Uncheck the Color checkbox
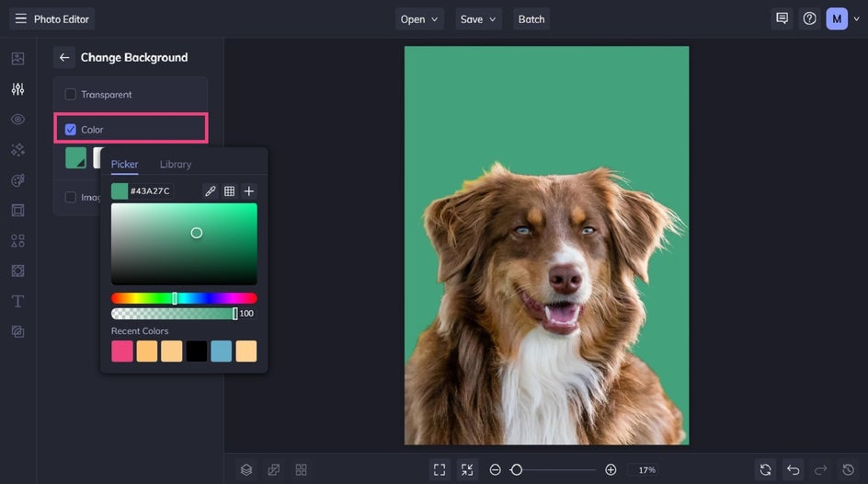 coord(70,130)
